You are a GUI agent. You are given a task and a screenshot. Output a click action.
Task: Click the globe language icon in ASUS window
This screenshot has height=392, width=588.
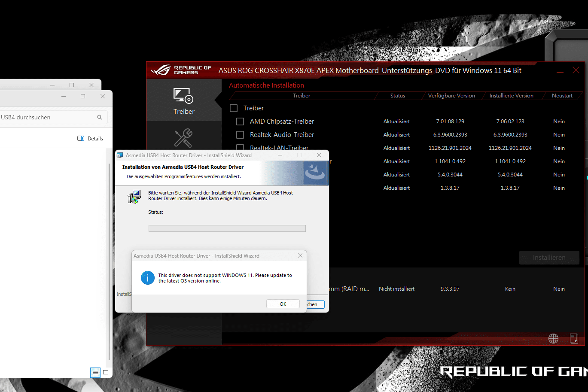pyautogui.click(x=553, y=338)
